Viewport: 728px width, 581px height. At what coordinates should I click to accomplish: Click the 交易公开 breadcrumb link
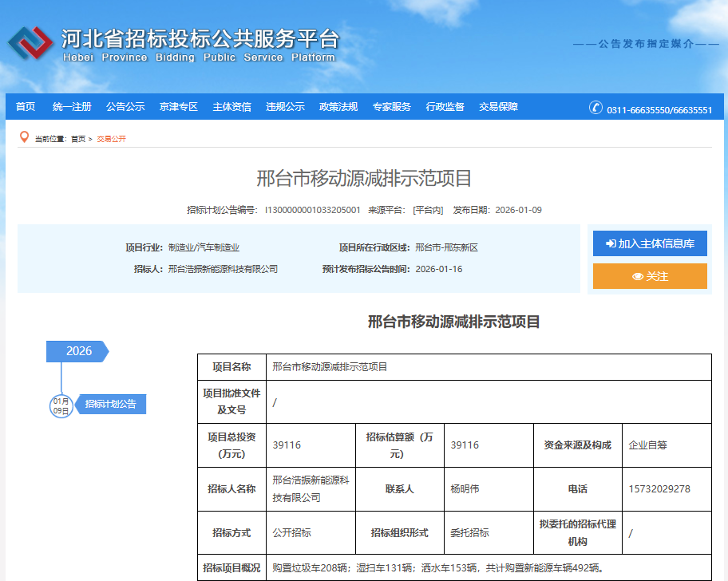click(x=112, y=137)
